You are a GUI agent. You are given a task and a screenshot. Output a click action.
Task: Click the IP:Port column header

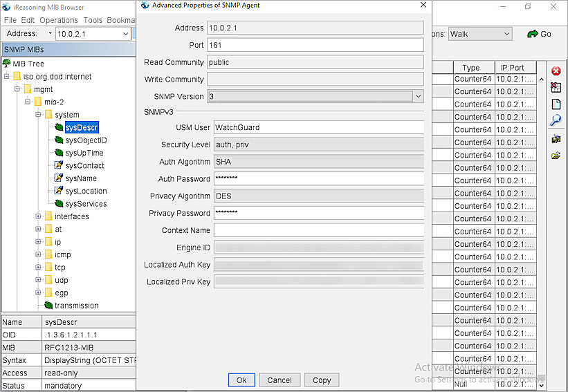pos(515,68)
